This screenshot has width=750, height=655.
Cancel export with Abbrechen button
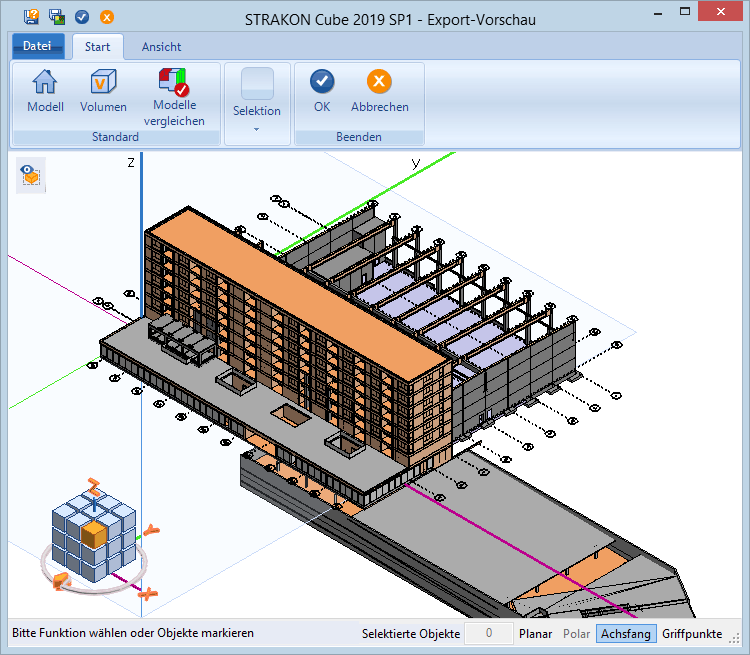pyautogui.click(x=380, y=91)
